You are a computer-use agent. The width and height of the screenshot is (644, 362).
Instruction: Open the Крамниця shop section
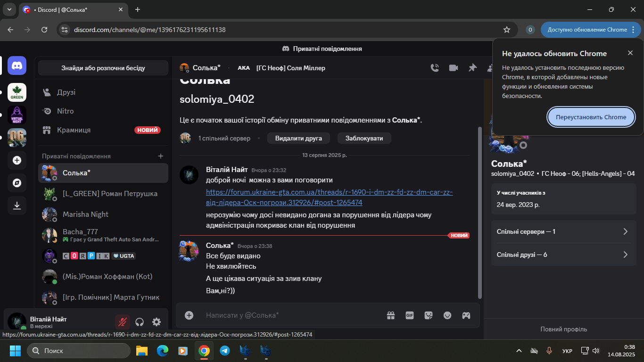[x=103, y=130]
